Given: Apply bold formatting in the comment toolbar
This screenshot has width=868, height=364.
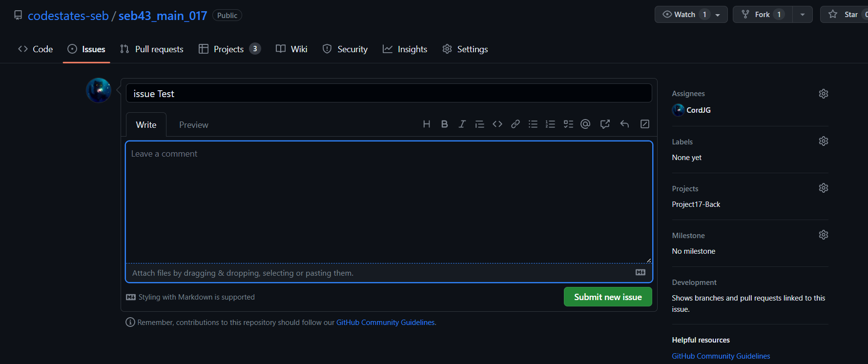Looking at the screenshot, I should [x=444, y=124].
